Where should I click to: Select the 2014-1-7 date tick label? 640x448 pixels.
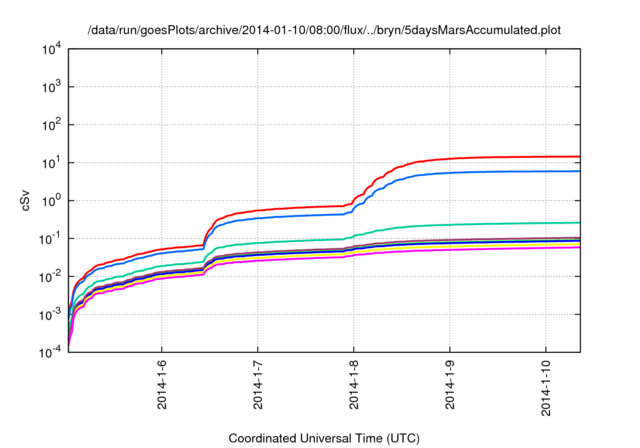(258, 384)
